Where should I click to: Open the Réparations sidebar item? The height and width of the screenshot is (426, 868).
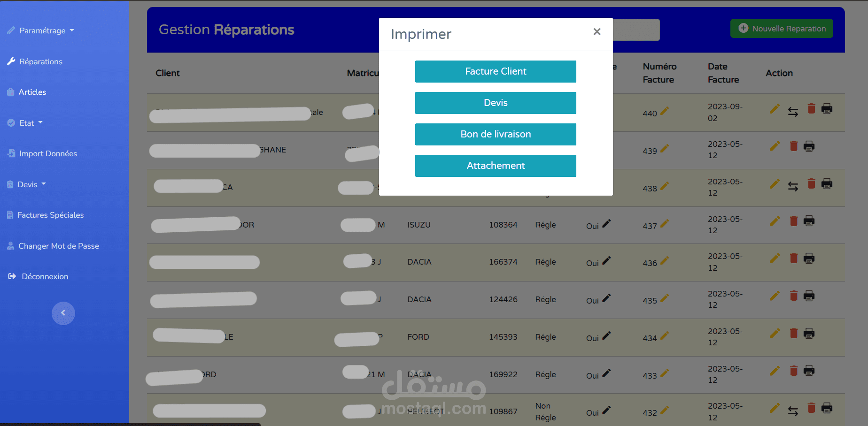pyautogui.click(x=35, y=61)
